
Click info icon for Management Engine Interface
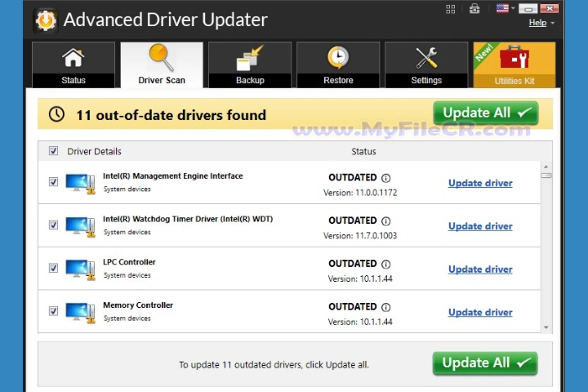[385, 178]
